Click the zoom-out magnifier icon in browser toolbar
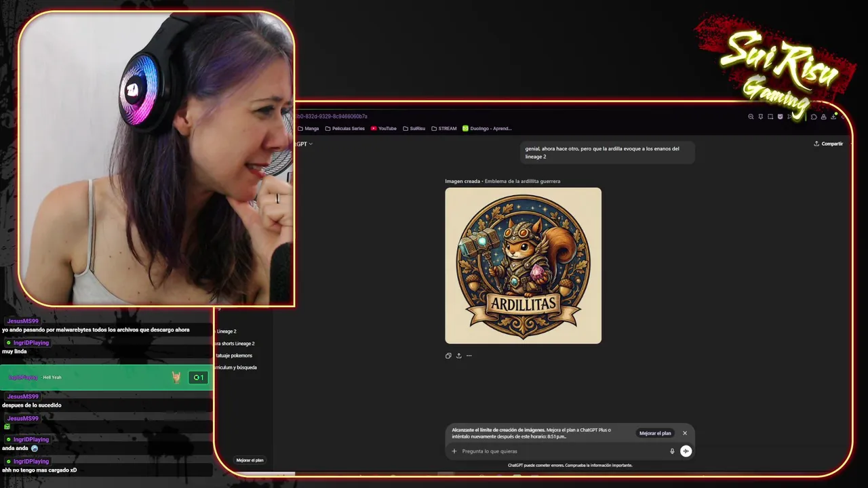The width and height of the screenshot is (868, 488). [751, 117]
